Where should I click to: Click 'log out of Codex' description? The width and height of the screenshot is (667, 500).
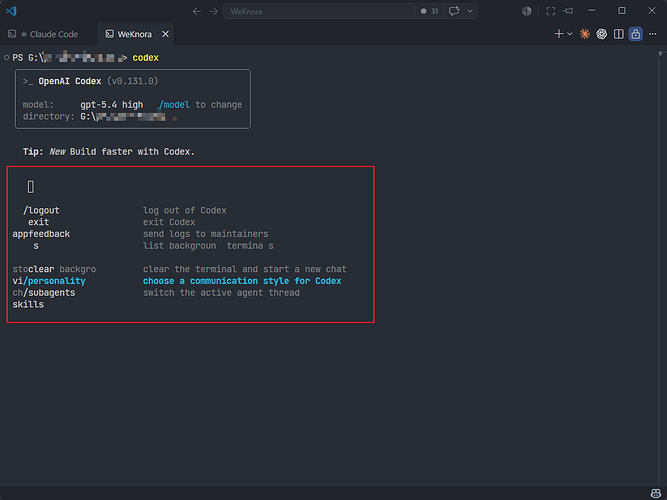tap(185, 211)
